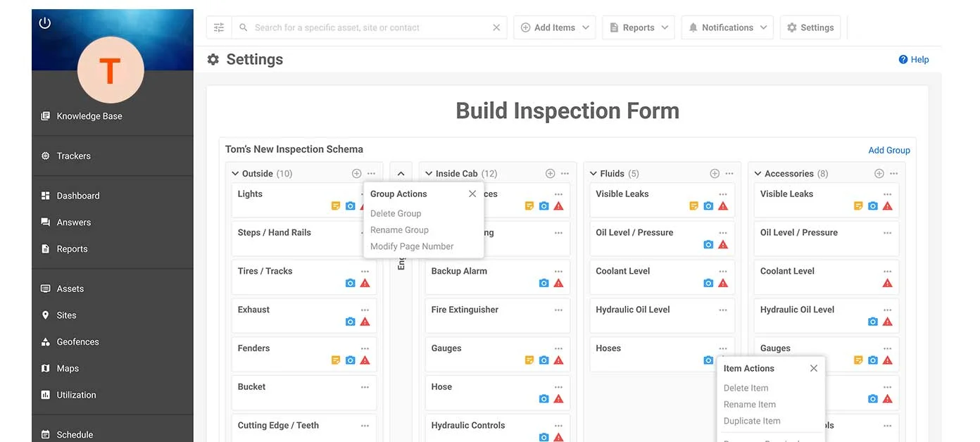Open the Help link

click(913, 59)
